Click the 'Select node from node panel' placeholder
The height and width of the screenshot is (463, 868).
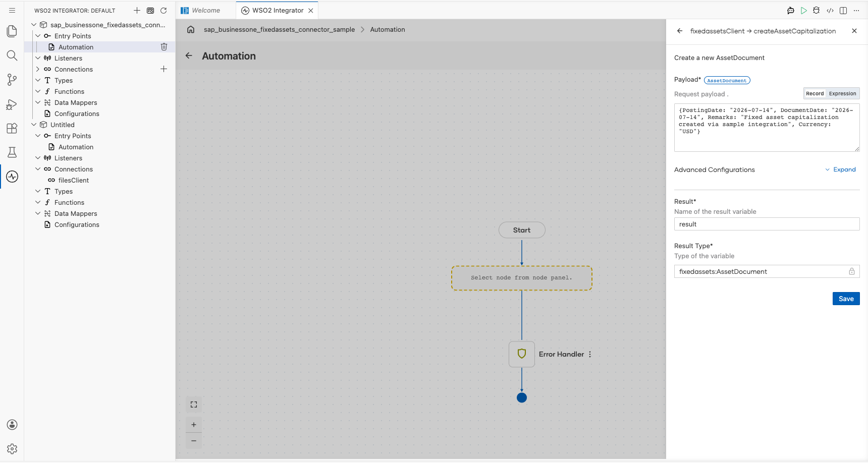[521, 278]
